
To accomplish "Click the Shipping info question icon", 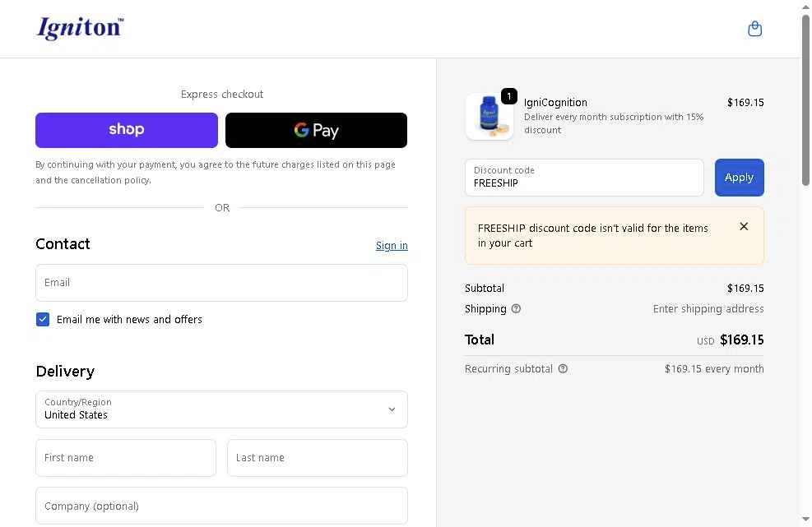I will click(516, 308).
